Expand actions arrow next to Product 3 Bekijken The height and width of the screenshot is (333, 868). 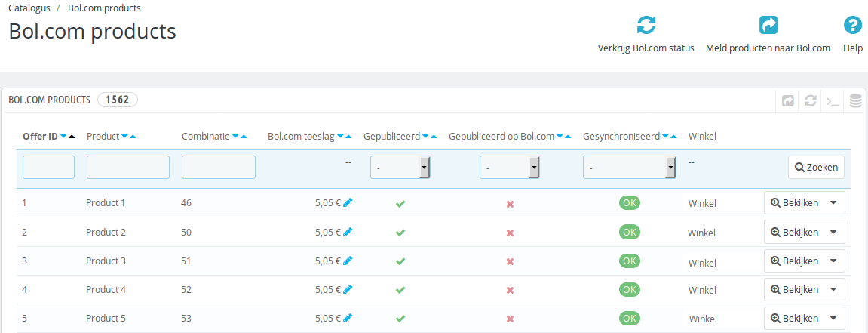833,261
